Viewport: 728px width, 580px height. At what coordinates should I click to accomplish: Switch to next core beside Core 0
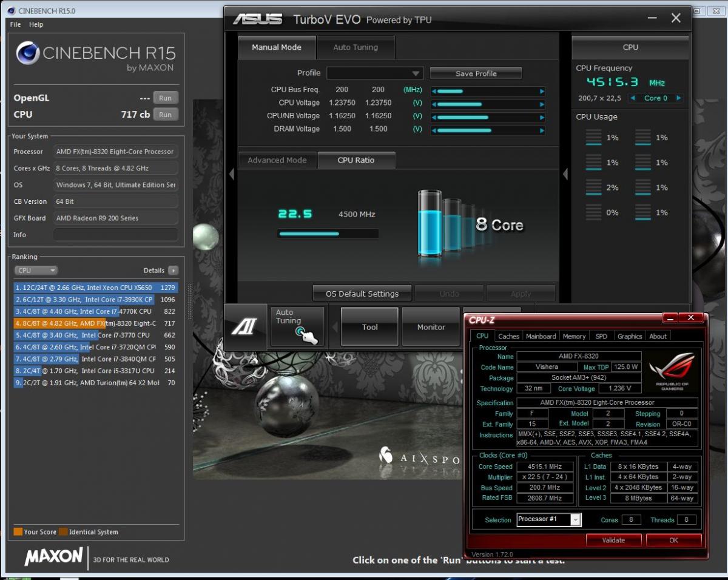pos(678,98)
